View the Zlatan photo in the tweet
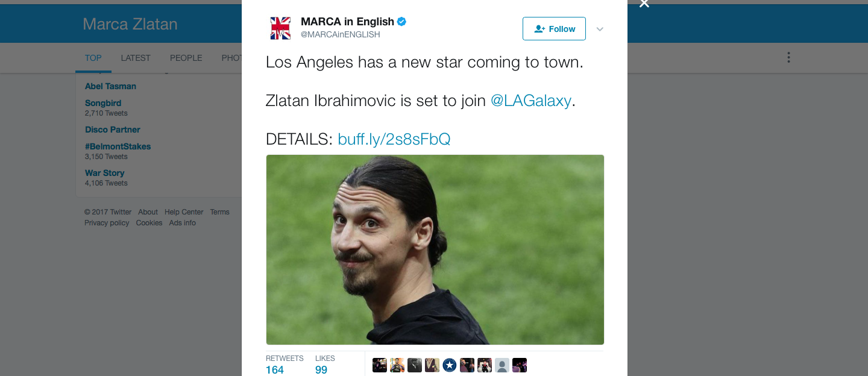 pyautogui.click(x=435, y=249)
